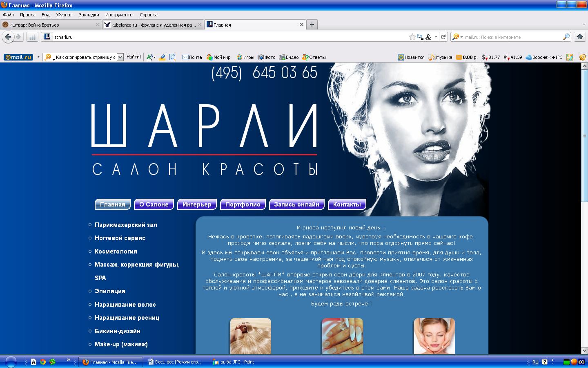Click Запись онлайн button
This screenshot has width=588, height=368.
(x=297, y=204)
